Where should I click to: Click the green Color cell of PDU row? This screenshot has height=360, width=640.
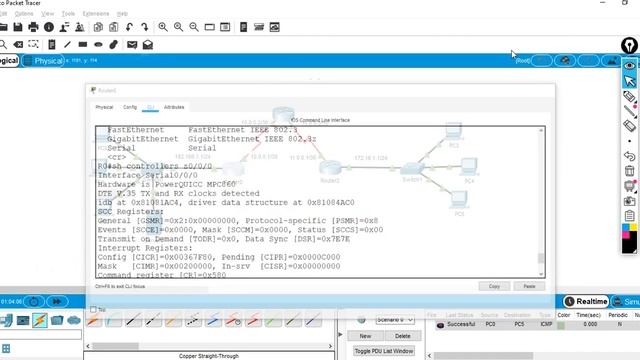click(x=561, y=325)
